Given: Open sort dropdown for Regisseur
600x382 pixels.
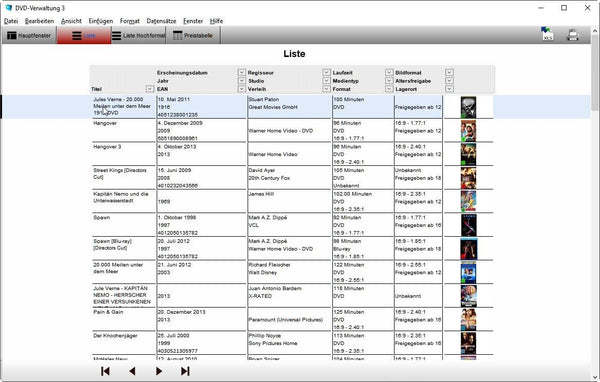Looking at the screenshot, I should pyautogui.click(x=326, y=72).
